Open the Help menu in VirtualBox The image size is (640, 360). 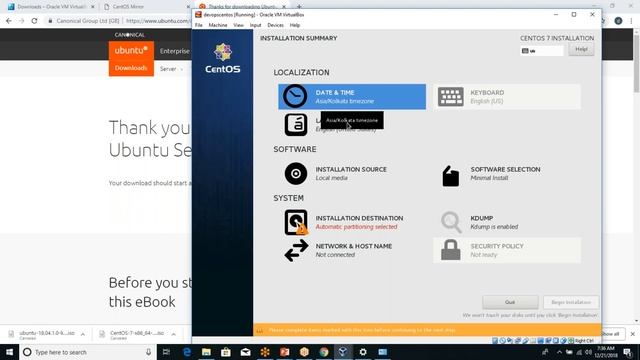[295, 25]
